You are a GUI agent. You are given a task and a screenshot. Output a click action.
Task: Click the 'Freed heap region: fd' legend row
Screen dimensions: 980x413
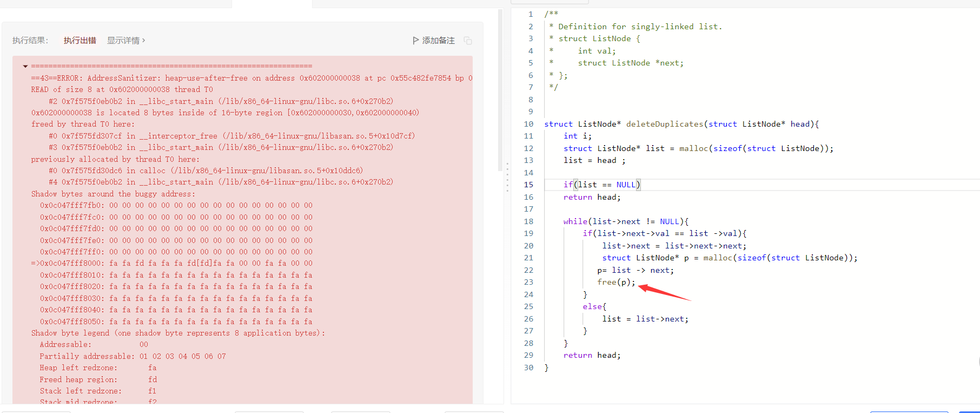pos(98,379)
